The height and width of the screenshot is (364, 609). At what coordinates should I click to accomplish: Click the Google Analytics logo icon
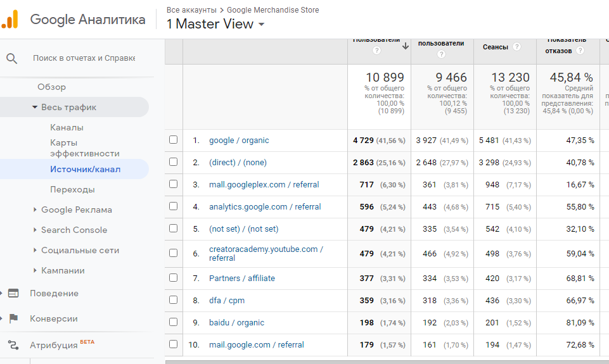10,20
